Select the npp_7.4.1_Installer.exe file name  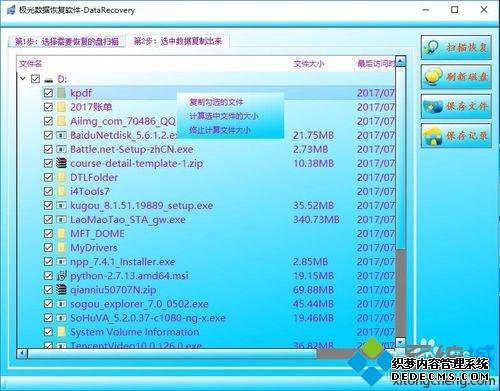[123, 262]
